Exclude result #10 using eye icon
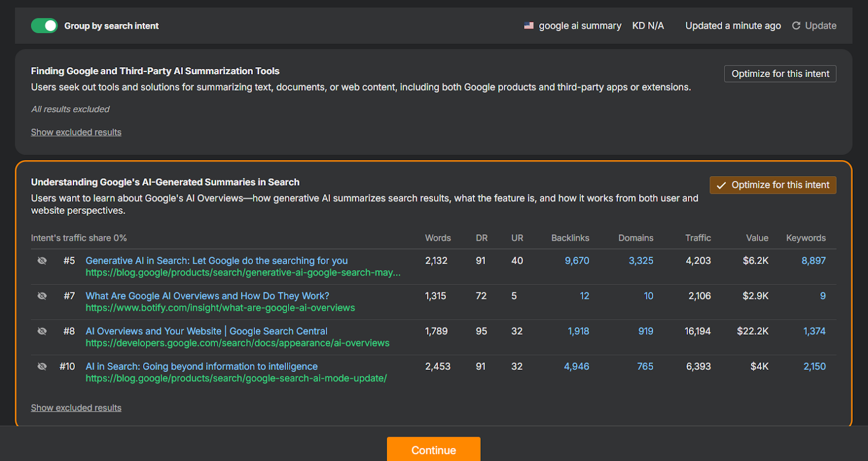Image resolution: width=868 pixels, height=461 pixels. [x=42, y=367]
